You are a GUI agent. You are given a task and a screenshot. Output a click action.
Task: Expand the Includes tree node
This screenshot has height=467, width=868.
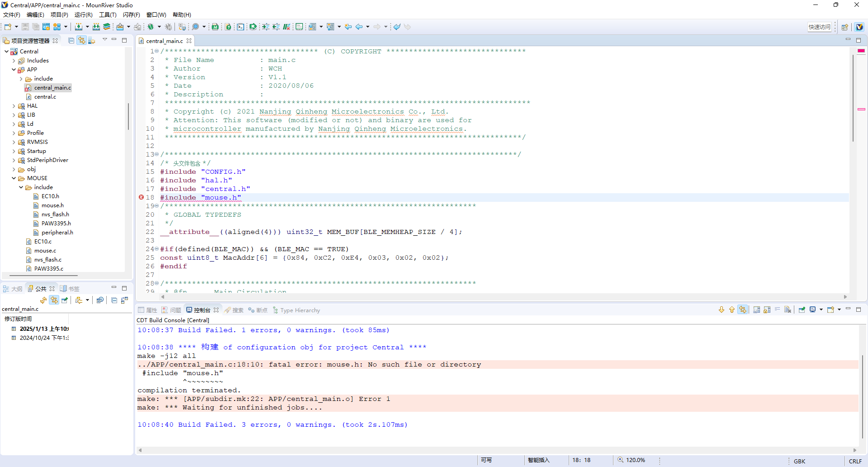14,61
